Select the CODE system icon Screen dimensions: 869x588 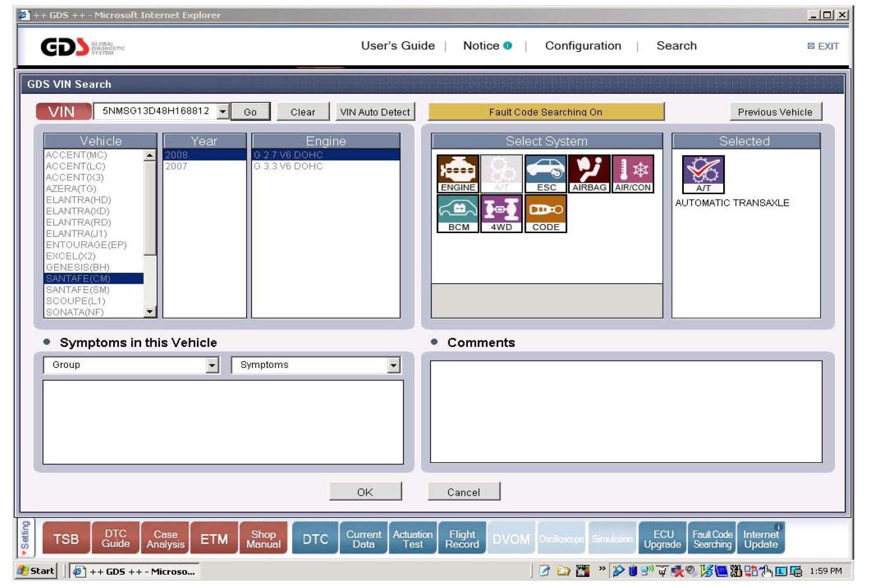pyautogui.click(x=545, y=213)
